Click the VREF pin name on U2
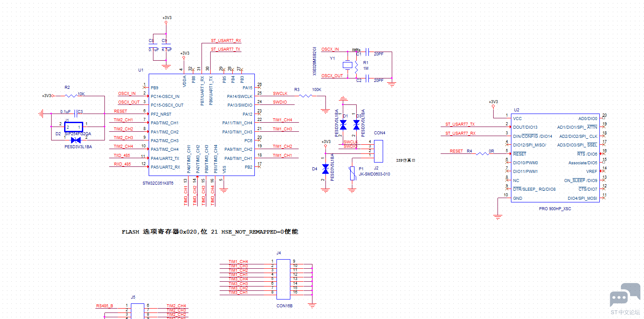This screenshot has width=644, height=319. click(x=592, y=172)
